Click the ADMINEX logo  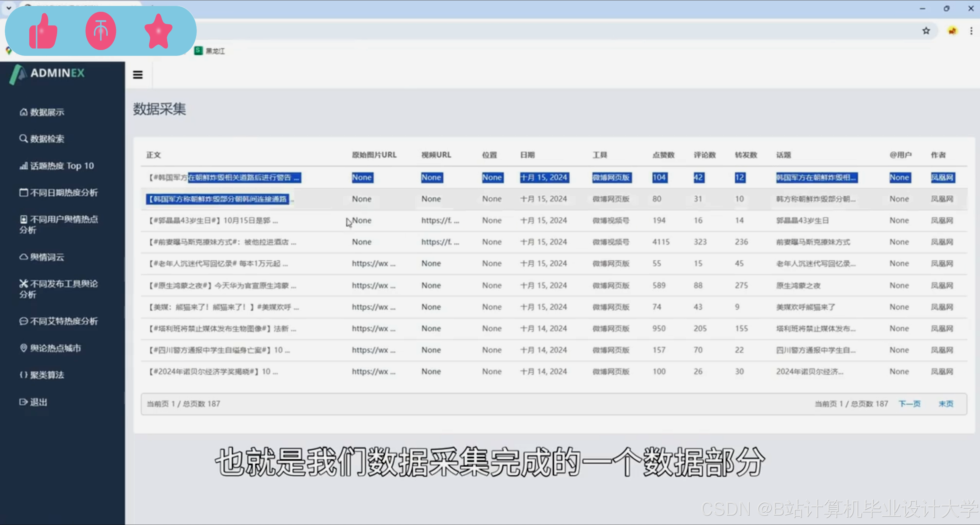[x=47, y=73]
